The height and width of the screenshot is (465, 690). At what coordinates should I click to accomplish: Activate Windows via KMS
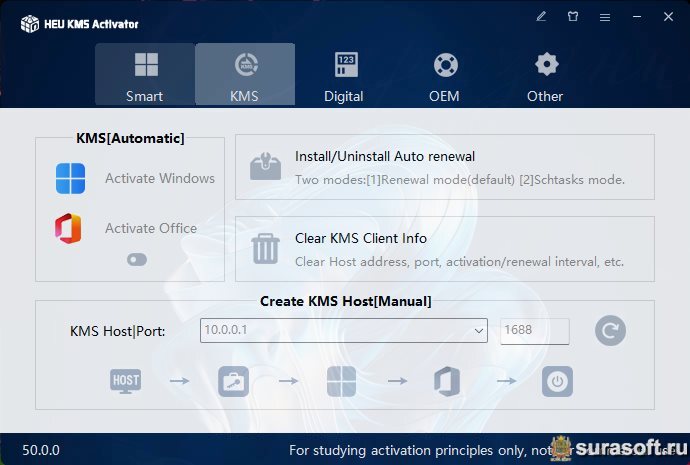coord(159,178)
